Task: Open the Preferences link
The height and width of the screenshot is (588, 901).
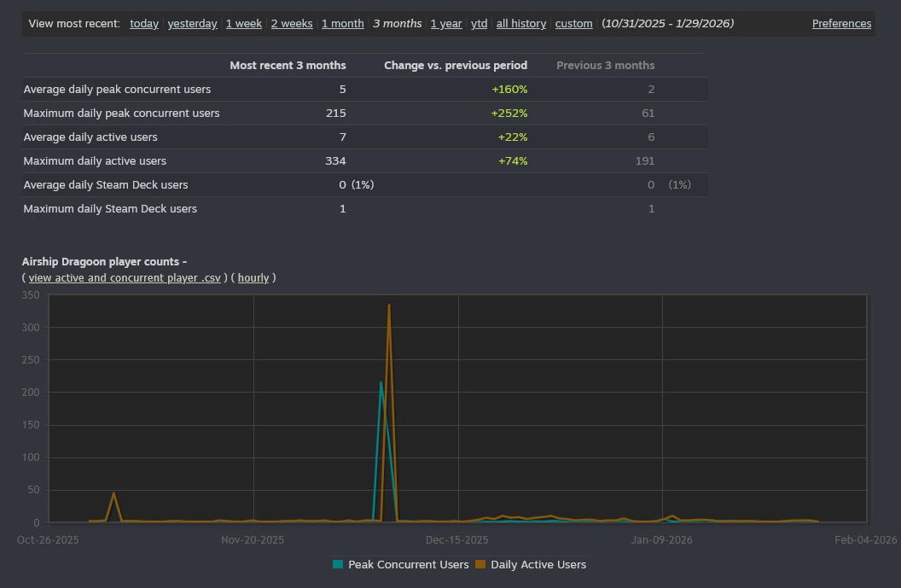Action: (841, 24)
